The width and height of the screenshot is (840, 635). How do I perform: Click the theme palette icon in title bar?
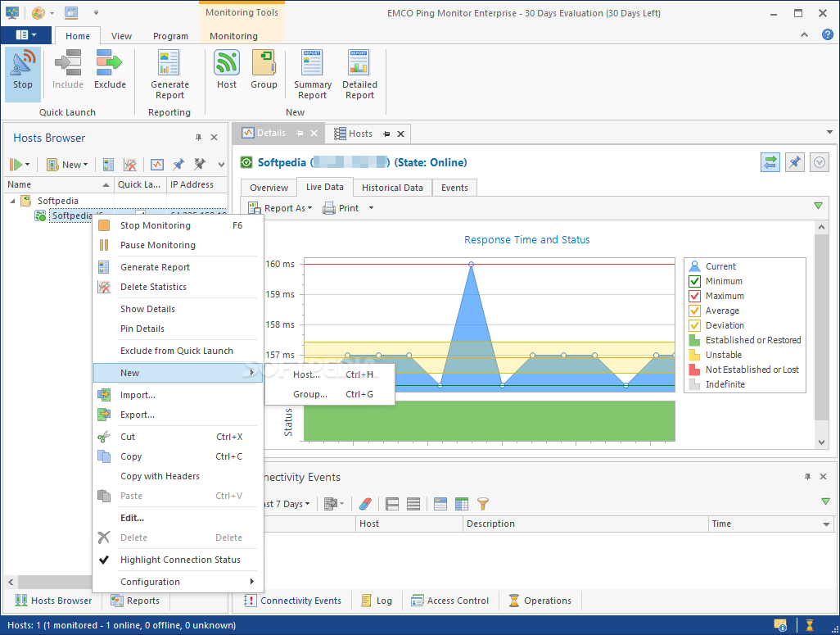[x=38, y=12]
